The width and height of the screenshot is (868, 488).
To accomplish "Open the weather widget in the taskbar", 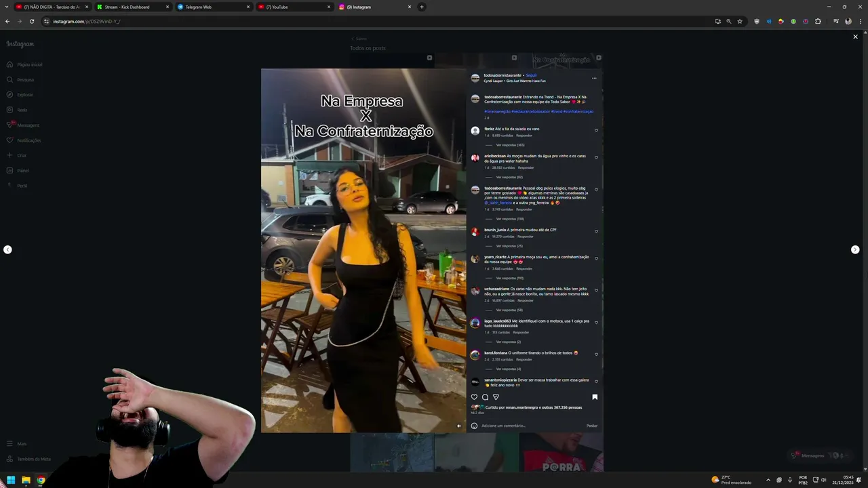I will [x=731, y=480].
